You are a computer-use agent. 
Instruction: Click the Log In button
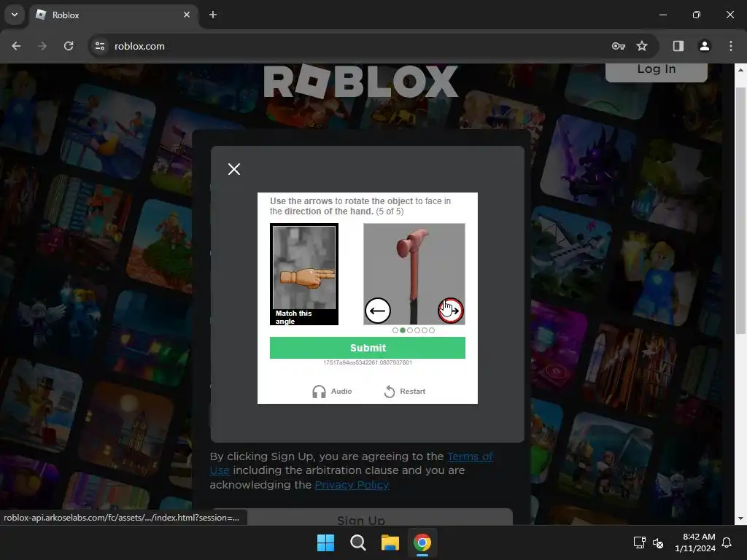[656, 70]
